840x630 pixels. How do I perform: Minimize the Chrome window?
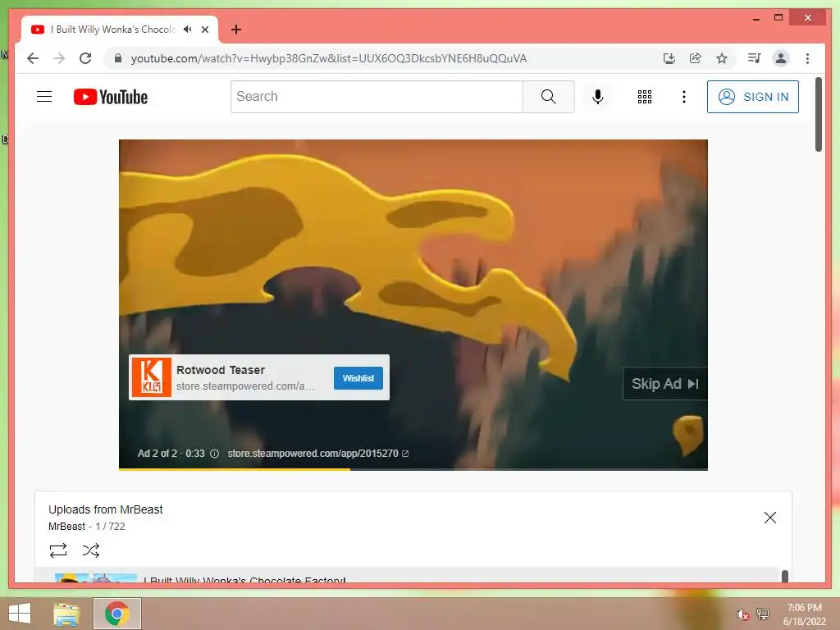coord(756,18)
